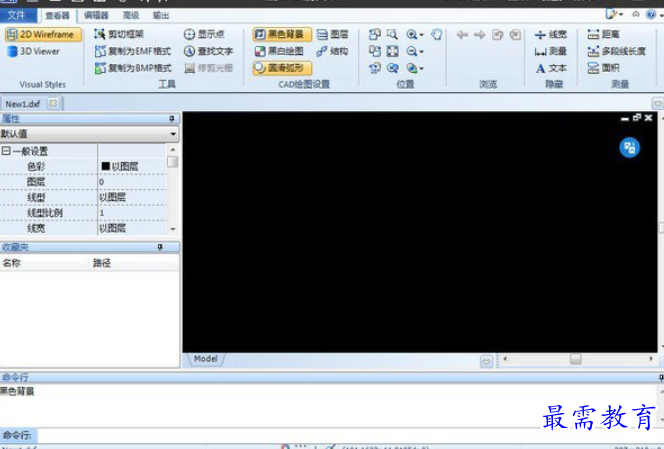Select the 色彩 property label
This screenshot has width=664, height=449.
(x=36, y=166)
